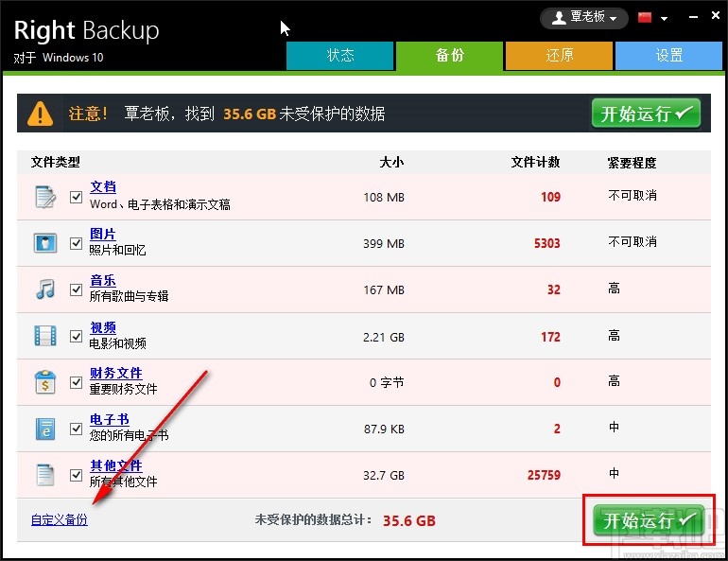The width and height of the screenshot is (728, 561).
Task: Click the description 所有歌曲与专辑
Action: [129, 296]
